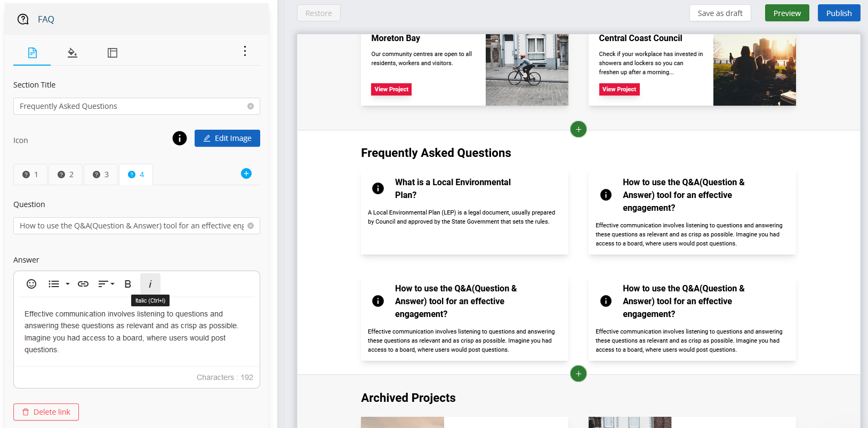
Task: Click the cyclist photo on Moreton Bay card
Action: [x=527, y=70]
